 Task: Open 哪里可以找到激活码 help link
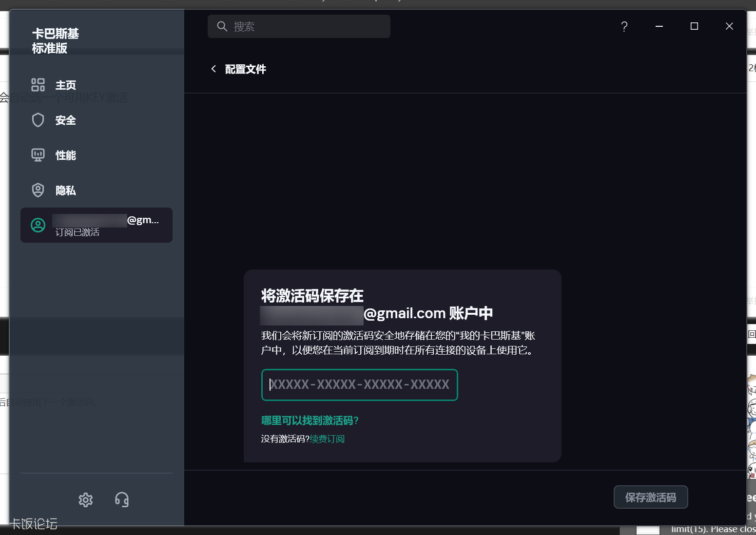click(310, 420)
